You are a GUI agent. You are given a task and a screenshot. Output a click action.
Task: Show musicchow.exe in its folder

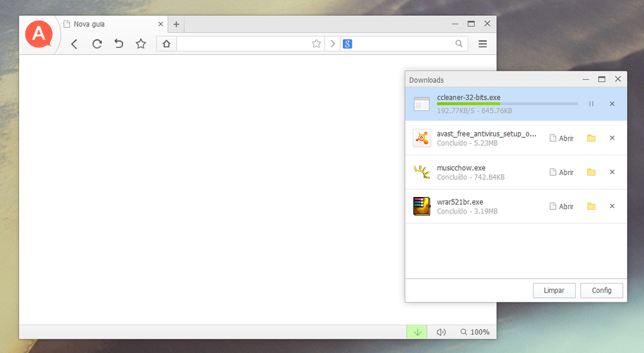point(591,172)
